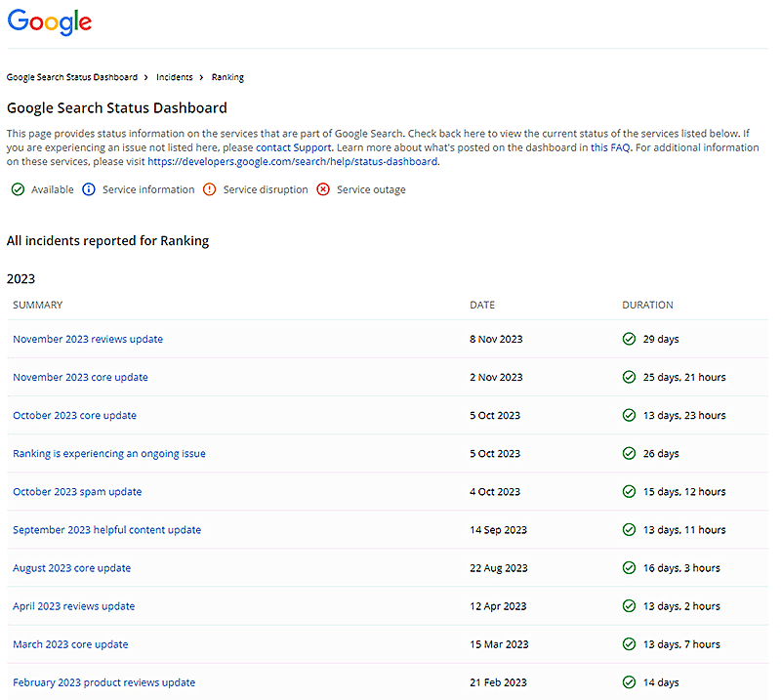Screen dimensions: 781x700
Task: Open November 2023 core update incident
Action: click(80, 378)
